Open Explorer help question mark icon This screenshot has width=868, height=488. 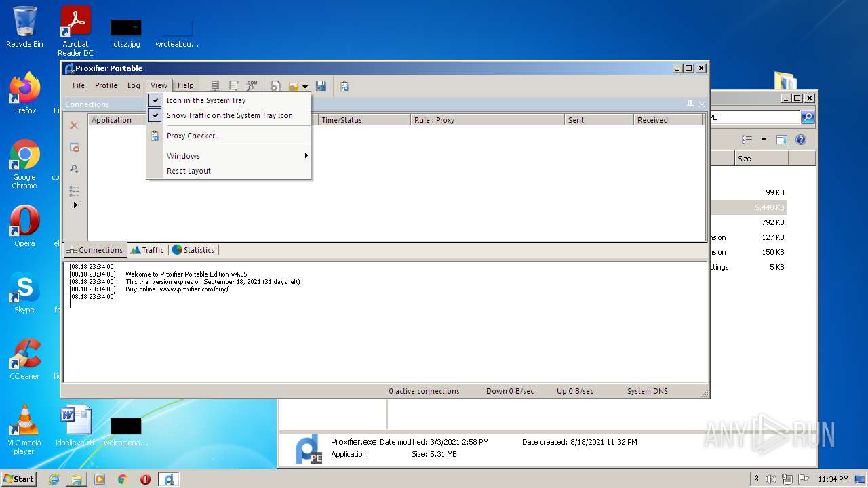click(801, 140)
